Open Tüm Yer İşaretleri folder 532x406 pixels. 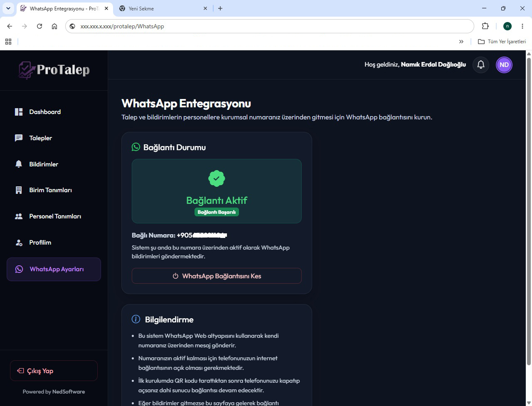tap(502, 42)
